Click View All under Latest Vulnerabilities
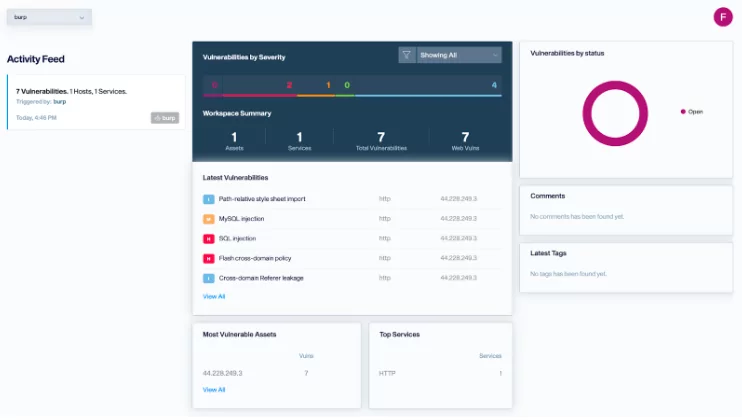Image resolution: width=742 pixels, height=420 pixels. [214, 297]
